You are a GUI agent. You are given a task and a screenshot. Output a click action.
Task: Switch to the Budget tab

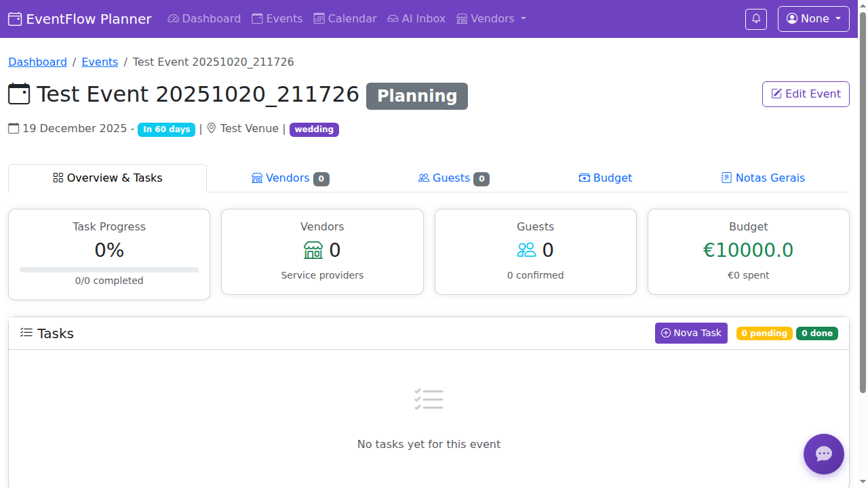605,178
